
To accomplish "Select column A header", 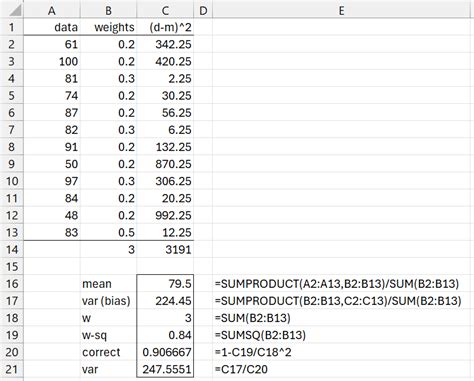I will click(52, 10).
